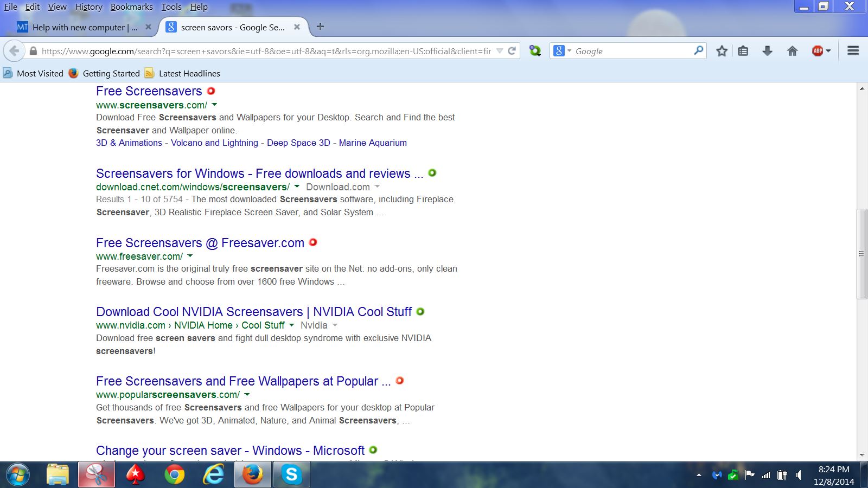Click the green rating icon beside NVIDIA result
The image size is (868, 488).
[x=420, y=312]
